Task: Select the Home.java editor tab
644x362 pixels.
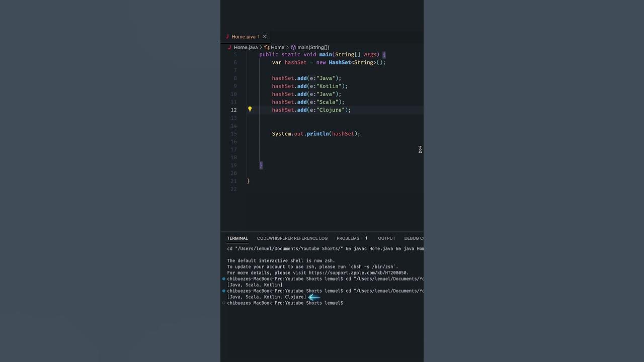Action: 246,37
